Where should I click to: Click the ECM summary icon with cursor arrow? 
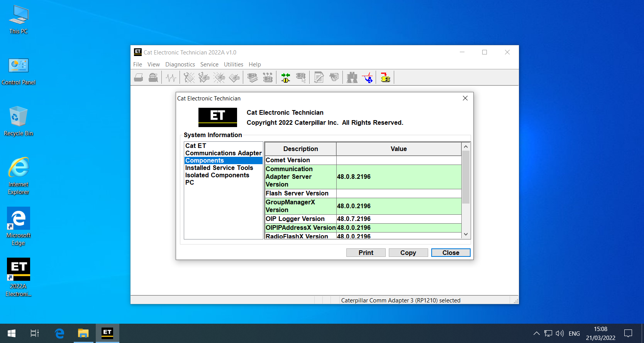tap(301, 78)
